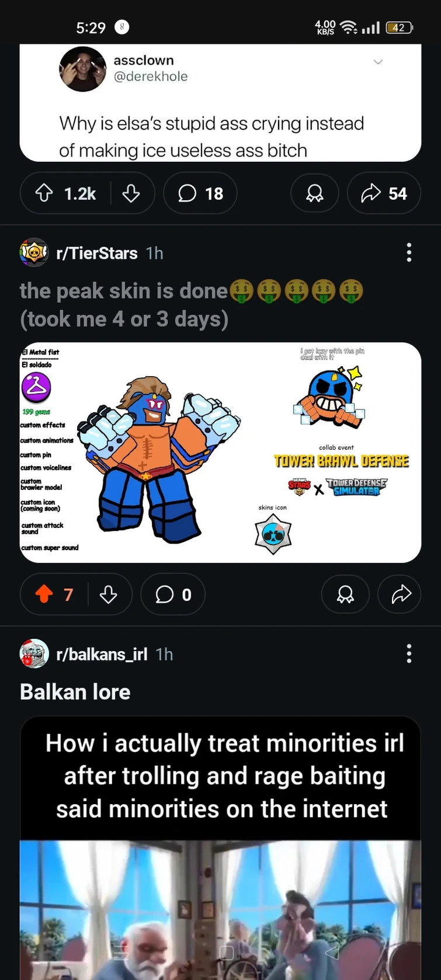The image size is (441, 980).
Task: Remove the orange upvote on the peak skin post
Action: pyautogui.click(x=44, y=594)
